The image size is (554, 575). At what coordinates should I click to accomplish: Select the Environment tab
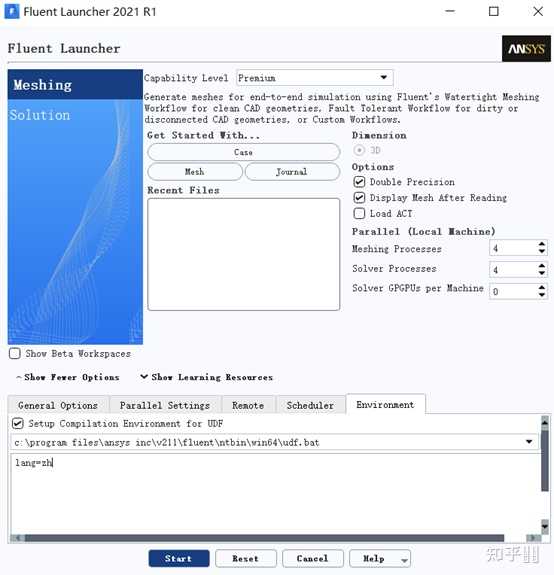[385, 404]
